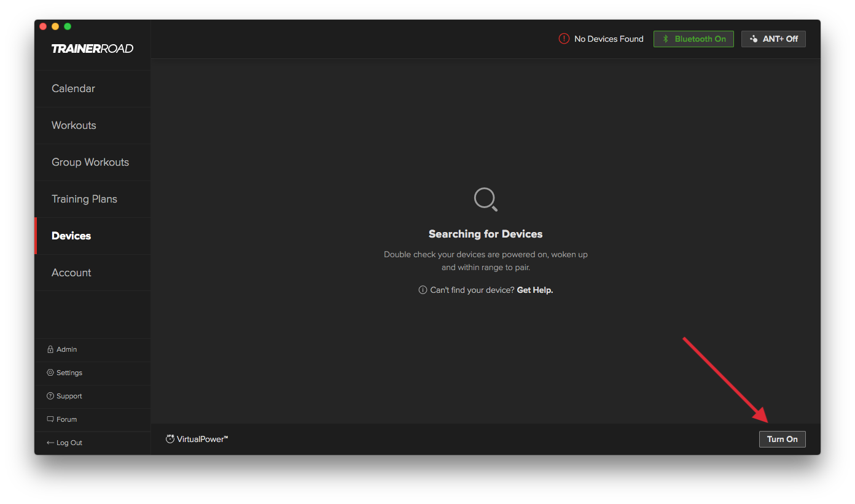Click the info icon beside Can't find your device
Screen dimensions: 855x504
pyautogui.click(x=423, y=290)
